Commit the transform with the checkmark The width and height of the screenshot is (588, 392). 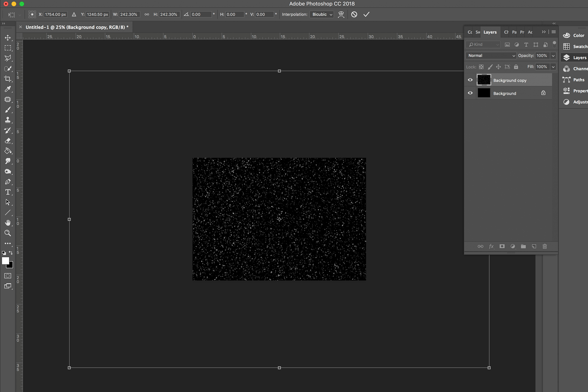(366, 15)
